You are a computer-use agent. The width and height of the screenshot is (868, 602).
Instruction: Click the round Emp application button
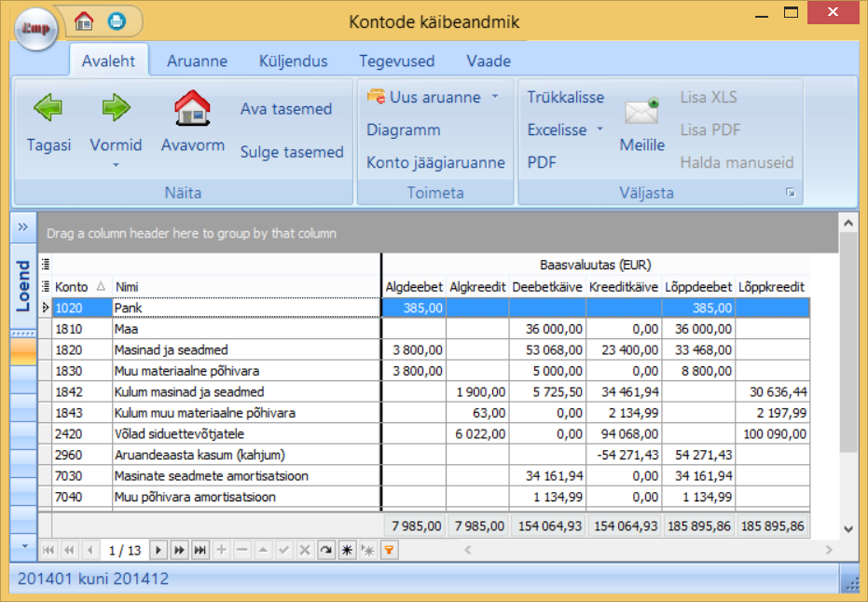[x=35, y=29]
